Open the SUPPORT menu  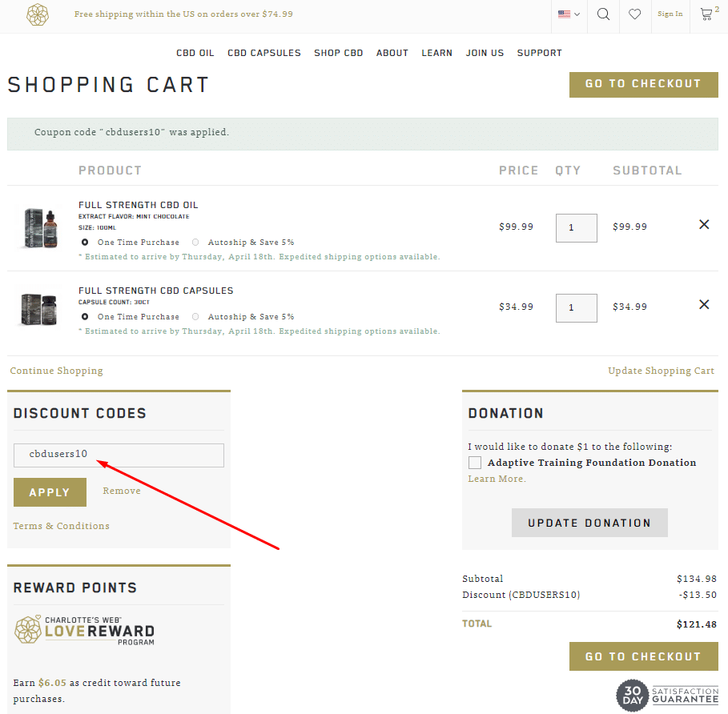pyautogui.click(x=540, y=53)
